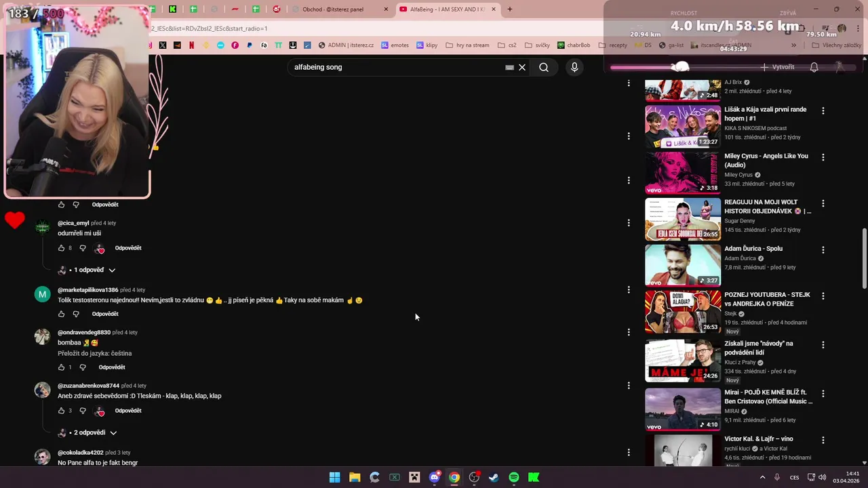The width and height of the screenshot is (868, 488).
Task: Open Mirai POJĎ KE MNĚ BLÍŽ thumbnail
Action: (x=683, y=409)
